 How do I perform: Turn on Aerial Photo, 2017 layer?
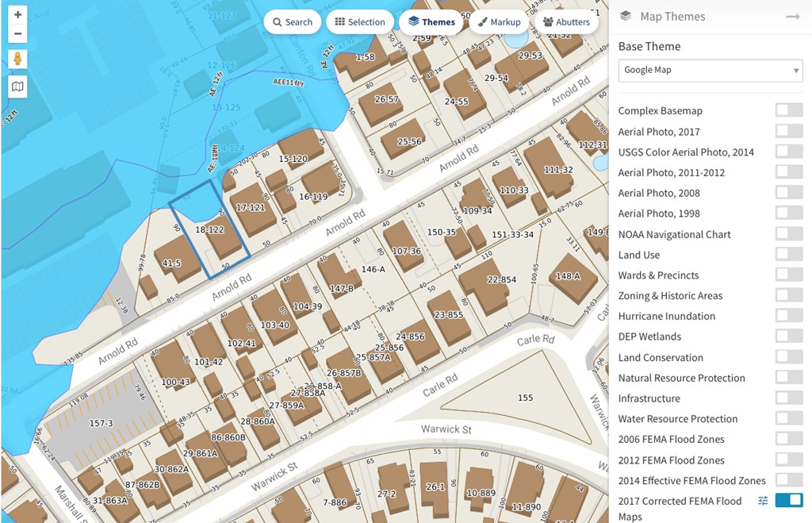[x=789, y=131]
